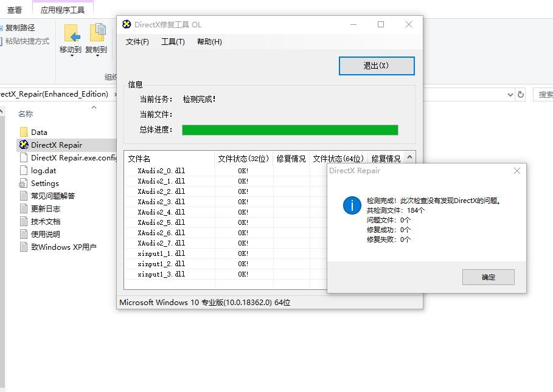Click the Settings file icon

24,184
